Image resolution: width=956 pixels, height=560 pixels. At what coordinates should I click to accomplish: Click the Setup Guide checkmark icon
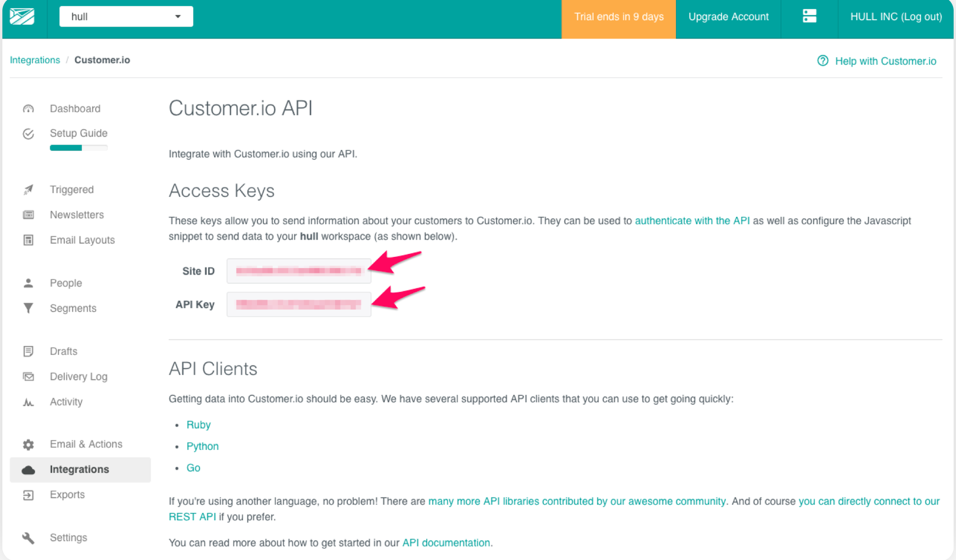click(29, 134)
